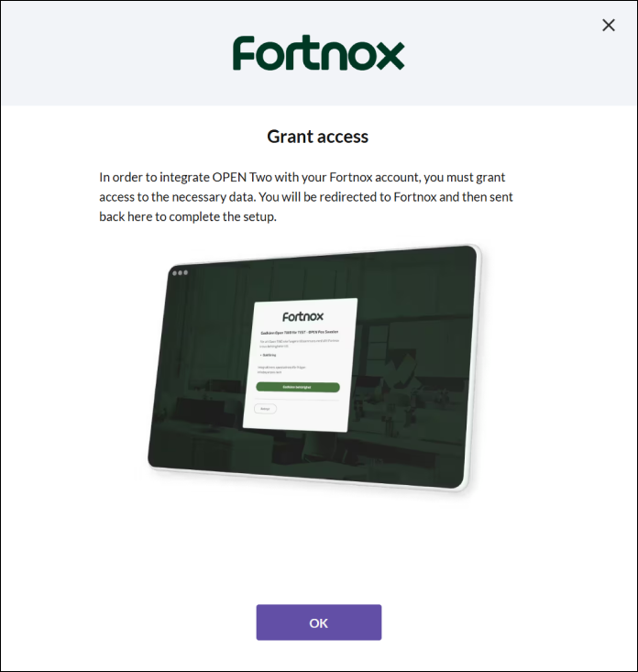The height and width of the screenshot is (672, 638).
Task: Click the three window dots in illustration
Action: [180, 272]
